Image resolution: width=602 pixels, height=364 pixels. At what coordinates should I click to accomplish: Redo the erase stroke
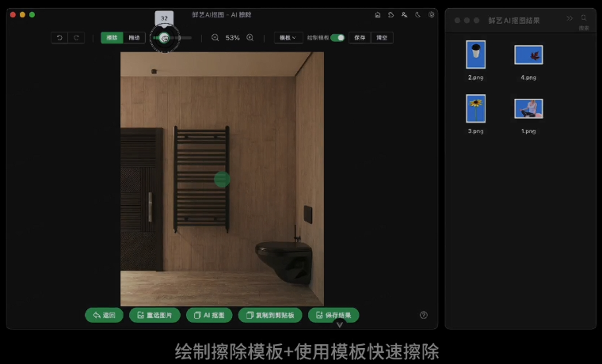[76, 38]
